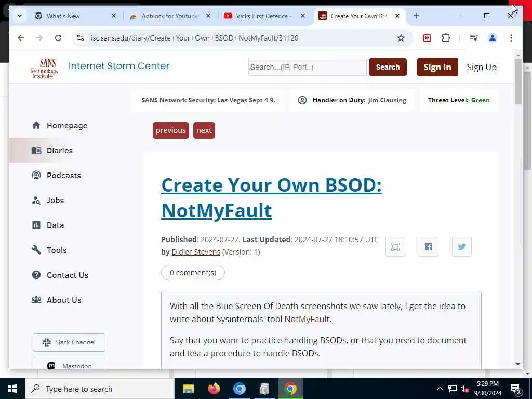The width and height of the screenshot is (532, 399).
Task: Click the Sign In button
Action: tap(437, 67)
